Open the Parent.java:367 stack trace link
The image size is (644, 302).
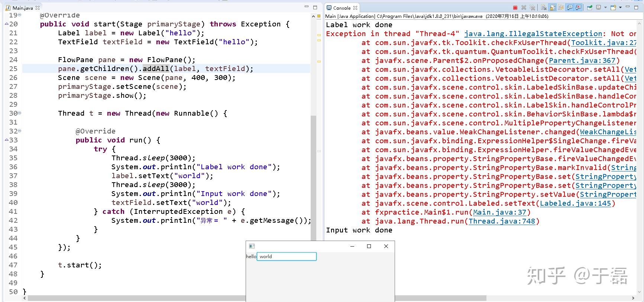tap(582, 61)
